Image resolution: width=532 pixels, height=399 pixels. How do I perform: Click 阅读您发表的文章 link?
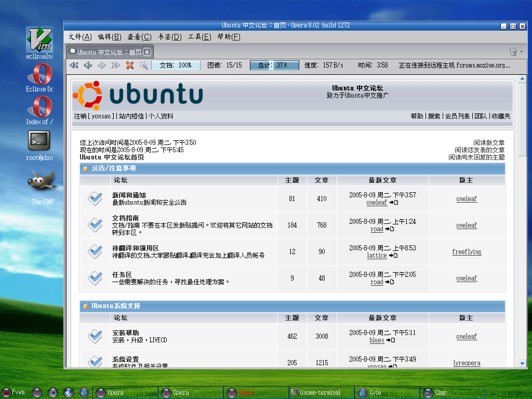tap(480, 150)
